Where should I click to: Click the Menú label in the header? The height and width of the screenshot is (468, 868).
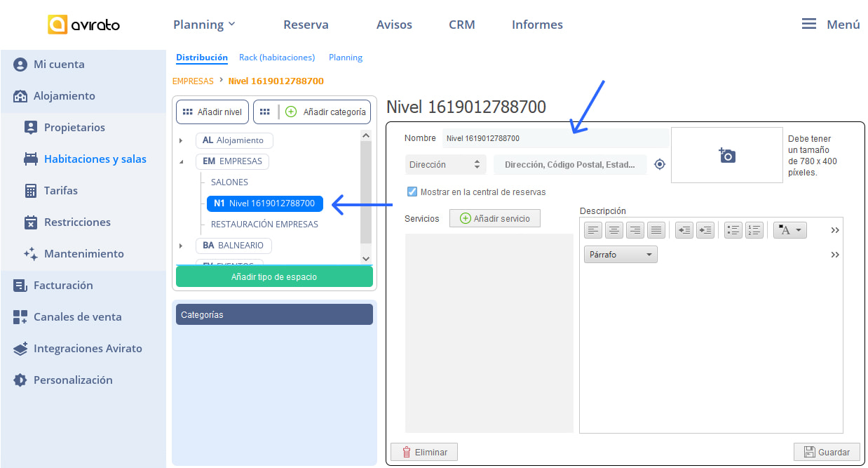click(843, 25)
